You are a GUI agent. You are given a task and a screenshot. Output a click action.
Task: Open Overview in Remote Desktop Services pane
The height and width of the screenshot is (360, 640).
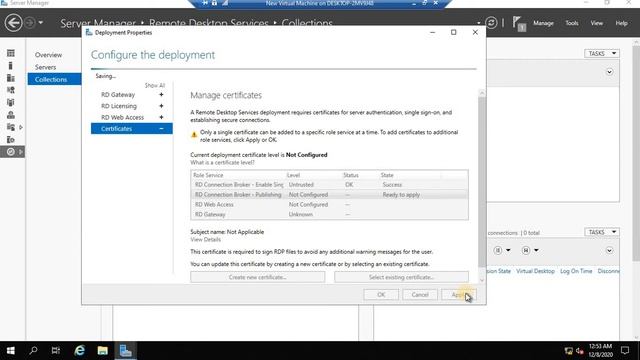point(48,55)
